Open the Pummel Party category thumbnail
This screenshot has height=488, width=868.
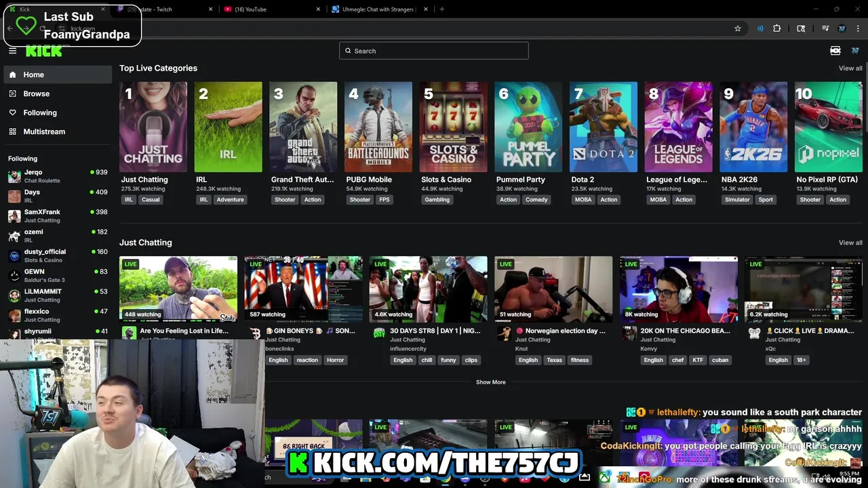[x=528, y=127]
